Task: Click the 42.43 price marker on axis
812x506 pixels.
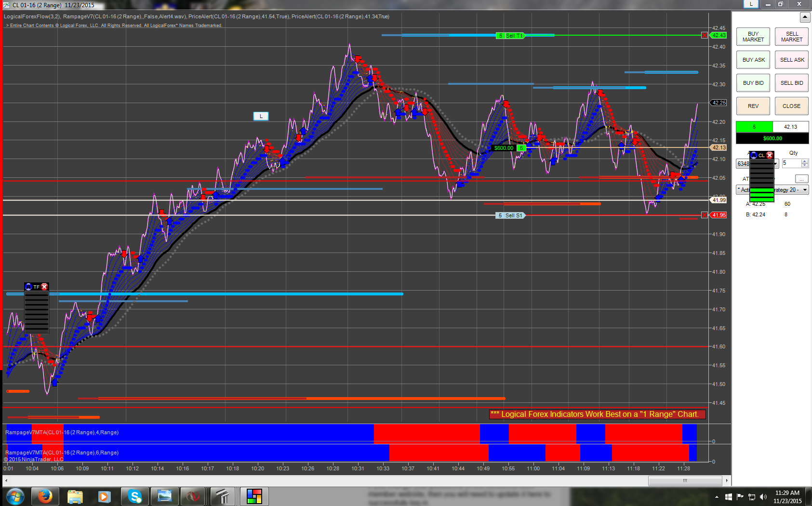Action: (x=719, y=35)
